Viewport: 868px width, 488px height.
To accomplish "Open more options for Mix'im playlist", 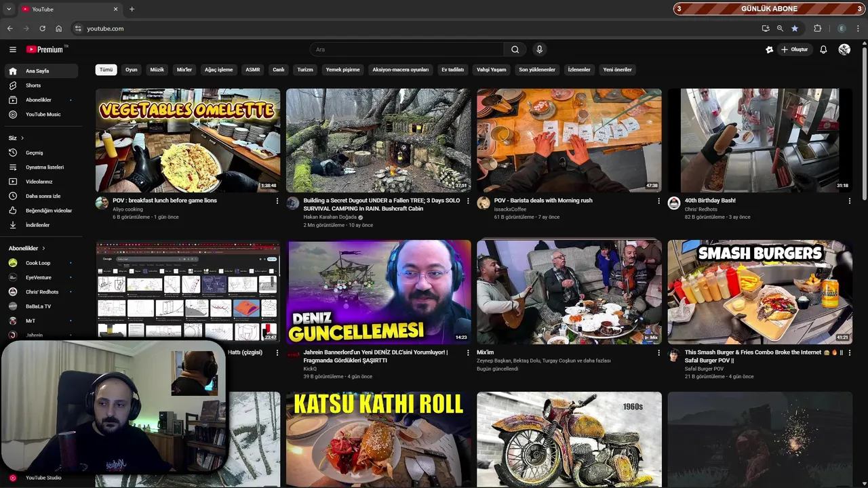I will (x=658, y=352).
